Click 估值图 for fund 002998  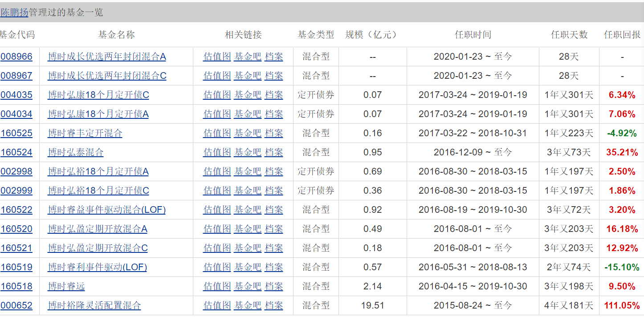(x=217, y=171)
